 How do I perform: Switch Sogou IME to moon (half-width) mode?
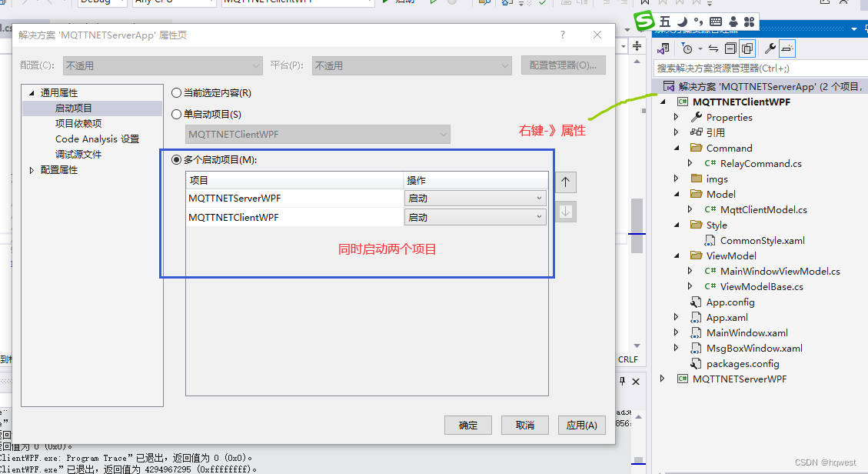click(683, 21)
